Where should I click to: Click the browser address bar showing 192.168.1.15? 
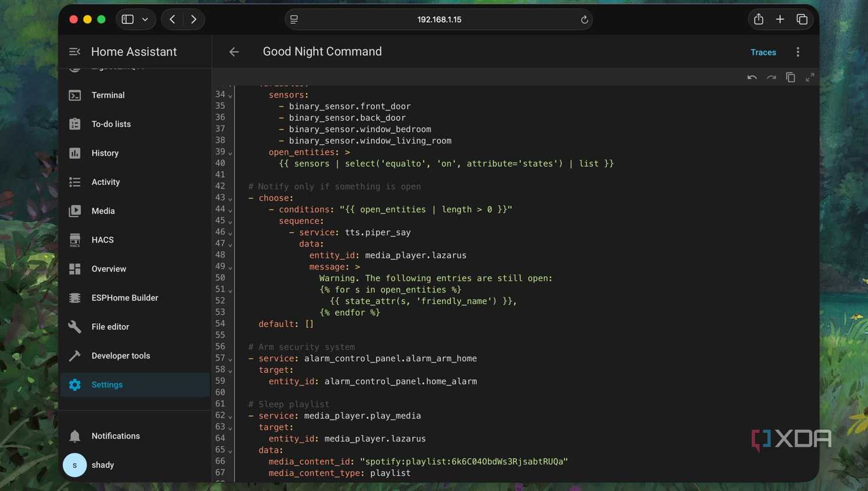(x=439, y=20)
